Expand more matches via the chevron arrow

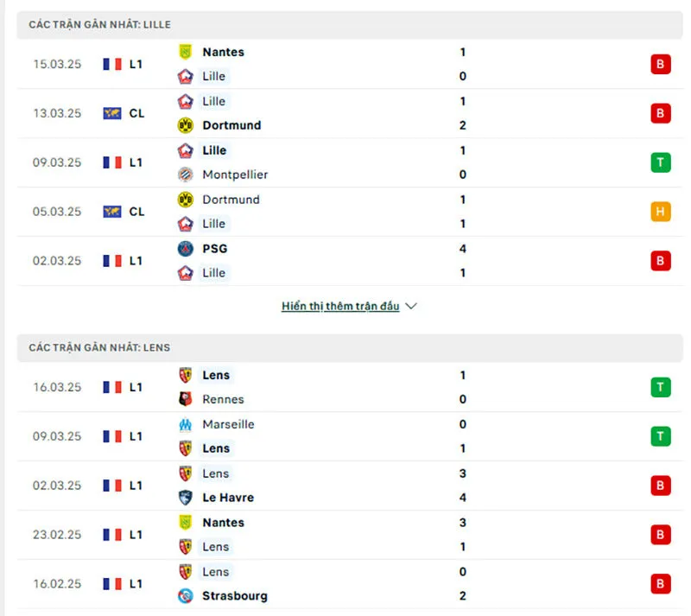click(410, 305)
